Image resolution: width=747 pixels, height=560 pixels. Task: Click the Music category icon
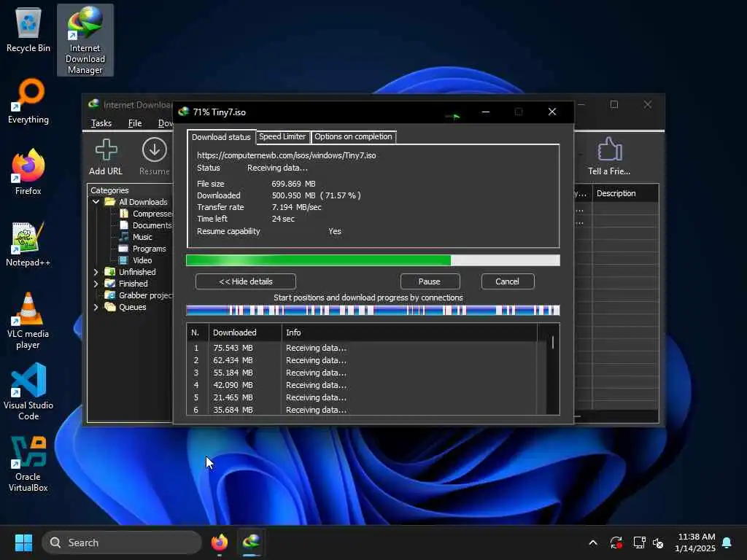point(124,237)
